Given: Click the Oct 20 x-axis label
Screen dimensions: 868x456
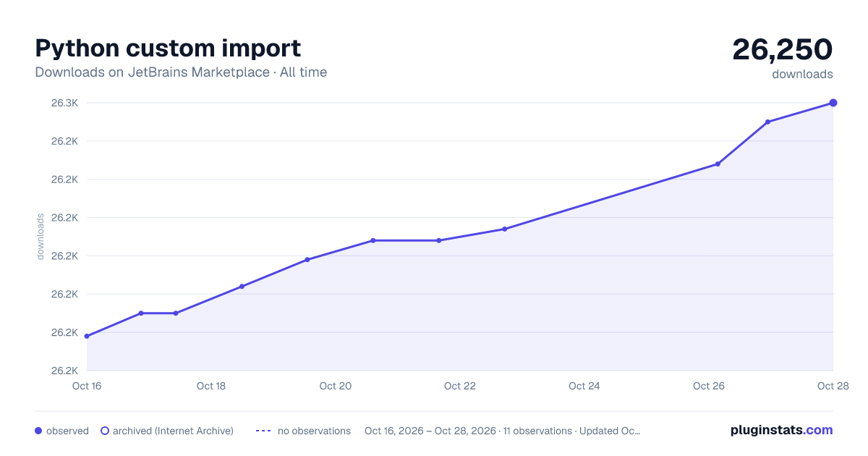Looking at the screenshot, I should click(x=336, y=386).
